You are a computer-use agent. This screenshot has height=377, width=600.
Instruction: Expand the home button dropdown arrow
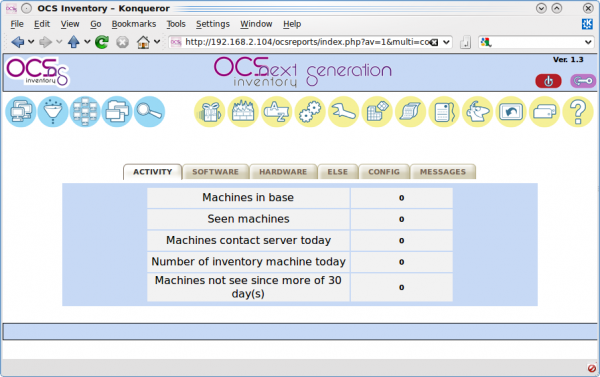tap(157, 41)
